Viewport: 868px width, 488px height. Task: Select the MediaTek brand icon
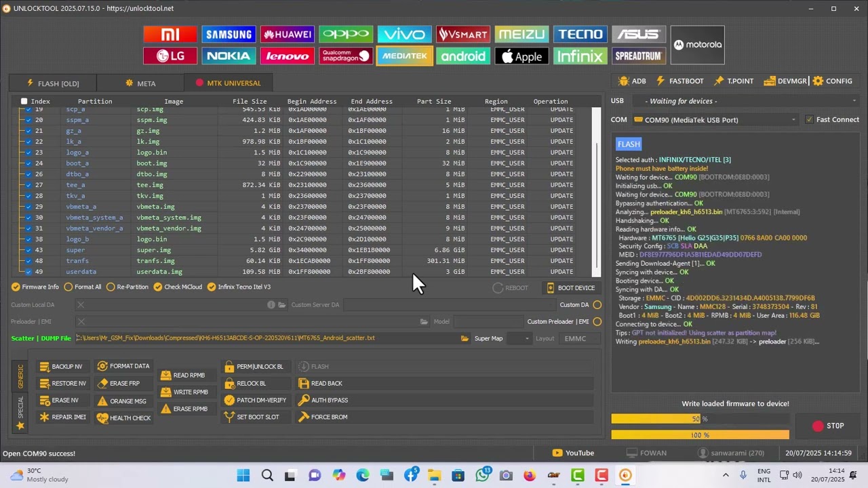(404, 56)
